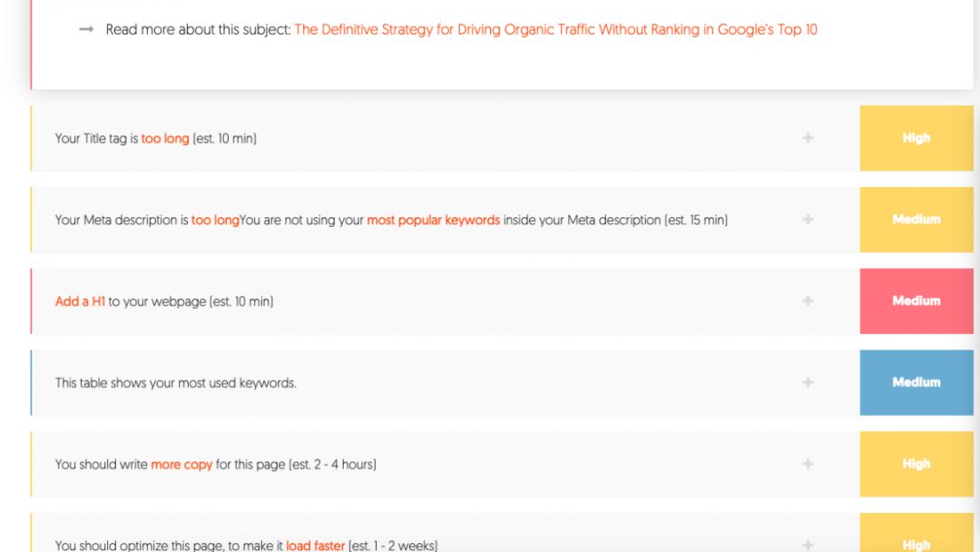Click the red Medium badge for H1
This screenshot has width=980, height=552.
point(916,301)
